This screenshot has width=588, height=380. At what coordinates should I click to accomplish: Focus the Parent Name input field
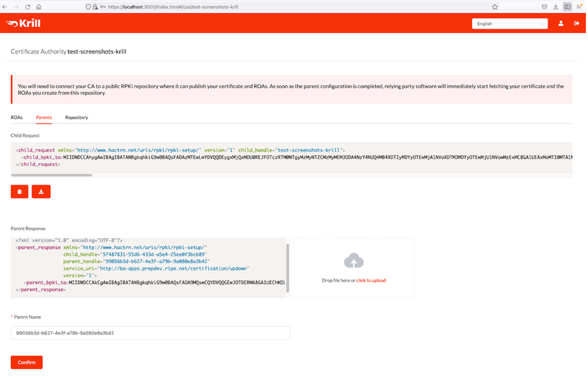tap(151, 333)
